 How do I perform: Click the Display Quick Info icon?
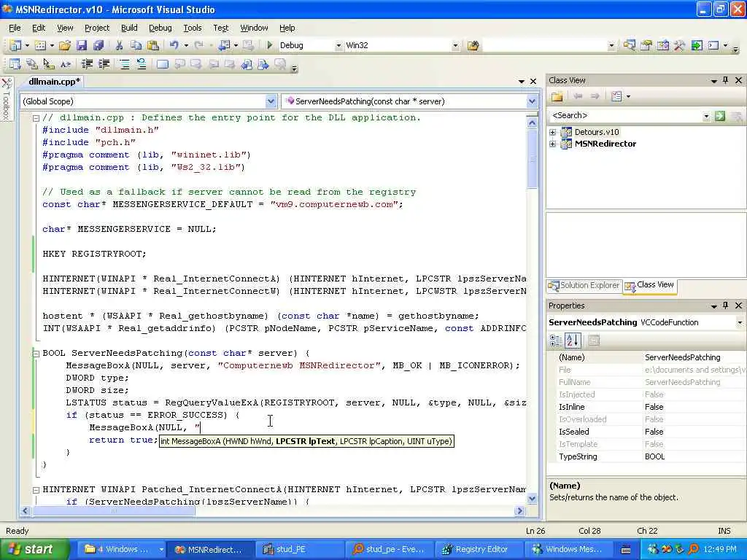[x=49, y=64]
